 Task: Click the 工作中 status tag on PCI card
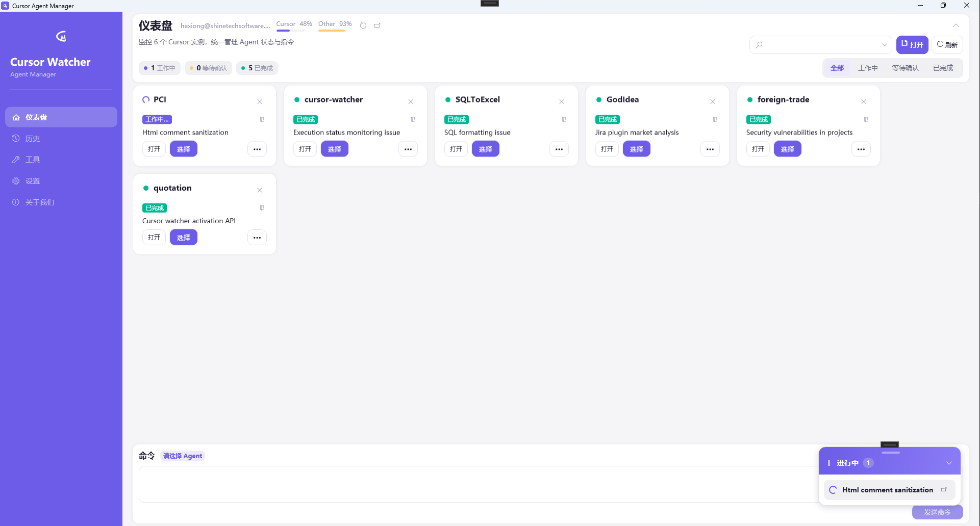[x=157, y=120]
